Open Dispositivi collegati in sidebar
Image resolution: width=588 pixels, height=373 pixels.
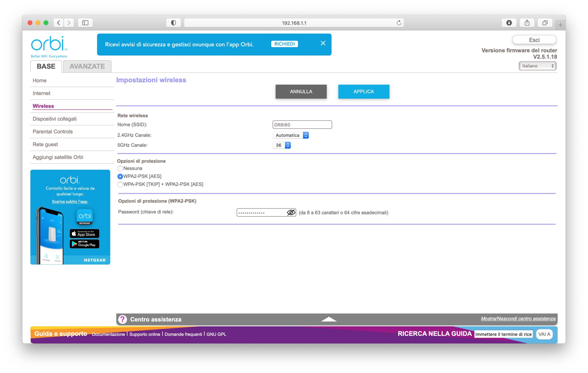54,119
